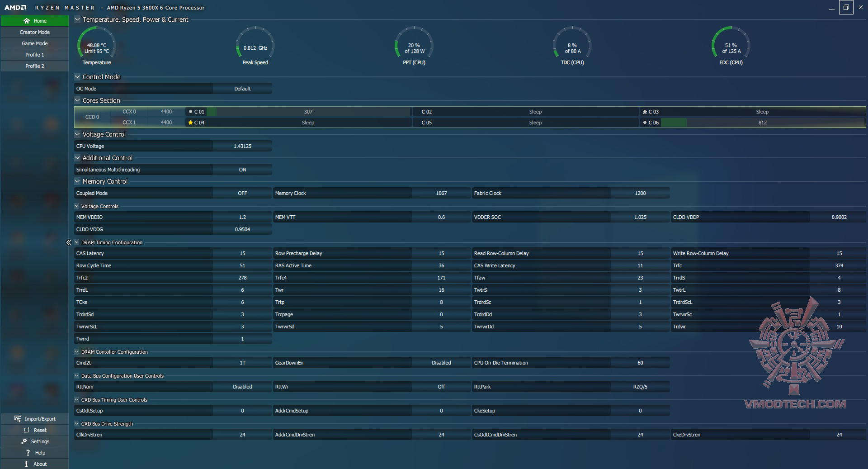Click the CCX 0 speed value 4400
This screenshot has width=868, height=469.
pyautogui.click(x=166, y=112)
